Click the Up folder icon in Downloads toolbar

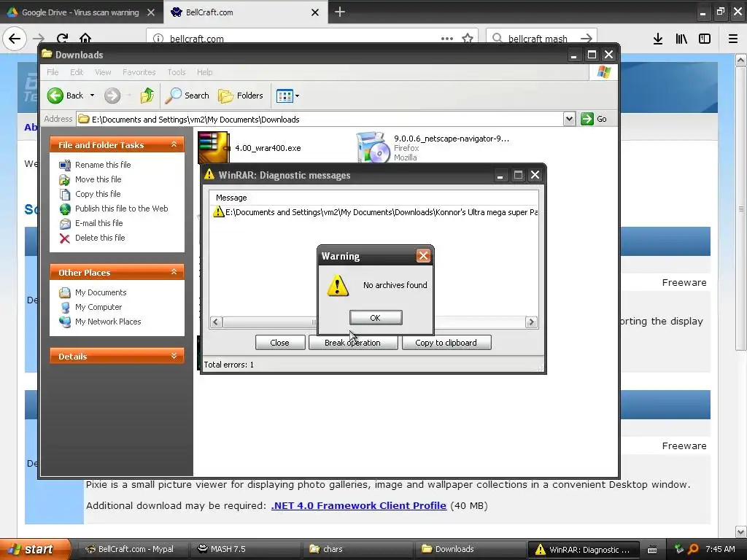(x=147, y=96)
